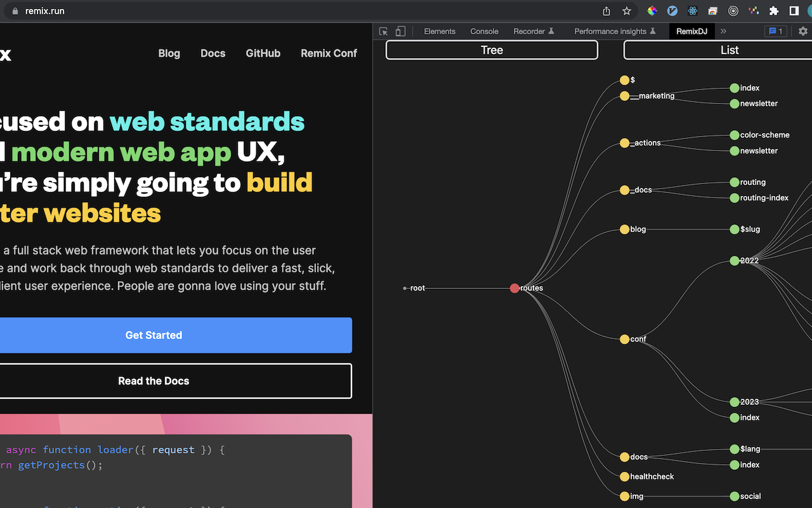Screen dimensions: 812x508
Task: Click the inspect element picker icon
Action: [383, 31]
